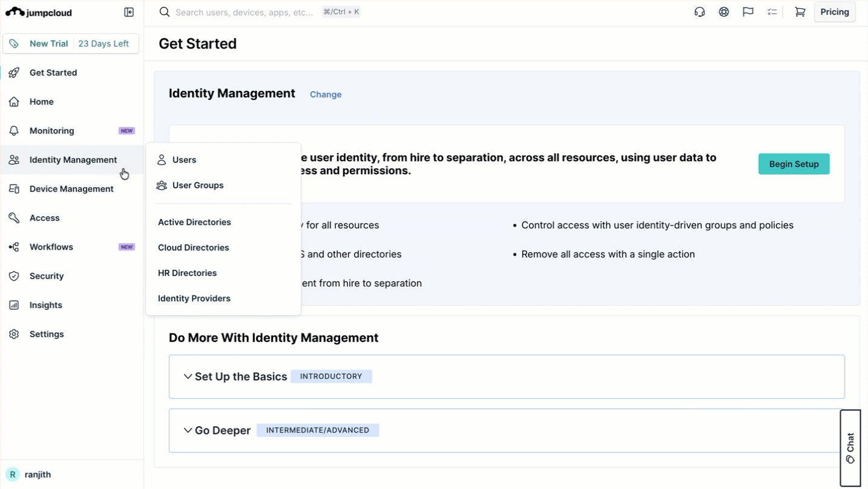The height and width of the screenshot is (489, 868).
Task: Click the people icon for Identity Management
Action: pyautogui.click(x=14, y=160)
